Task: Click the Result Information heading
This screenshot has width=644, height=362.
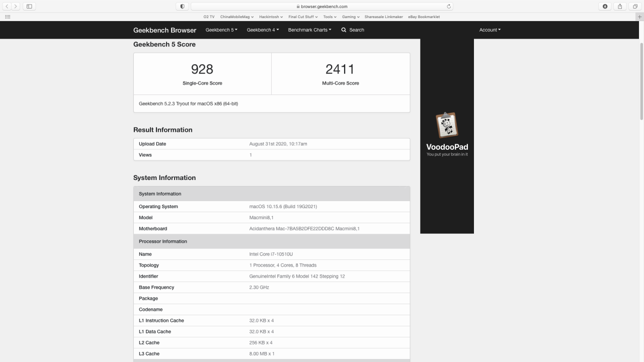Action: pyautogui.click(x=163, y=130)
